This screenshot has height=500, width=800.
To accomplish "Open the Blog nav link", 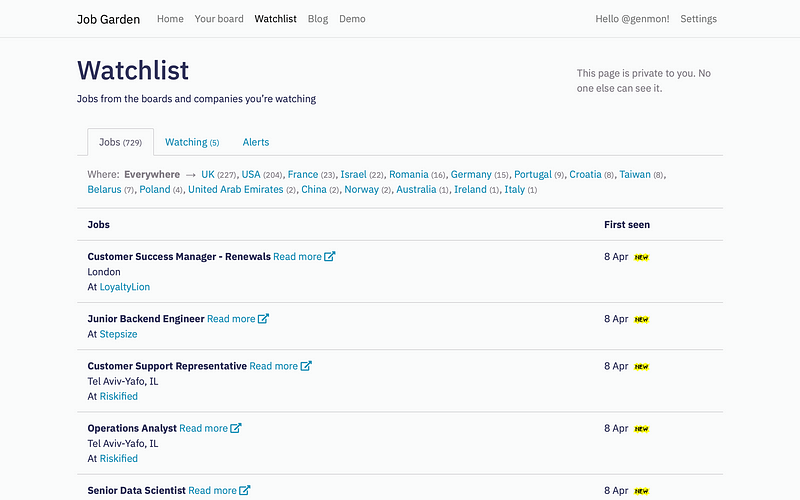I will click(x=318, y=19).
